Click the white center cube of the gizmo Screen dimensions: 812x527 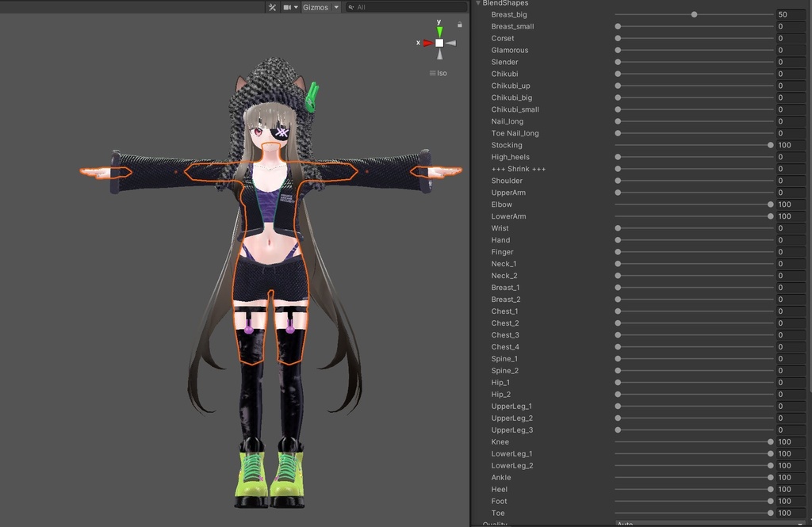pos(439,43)
